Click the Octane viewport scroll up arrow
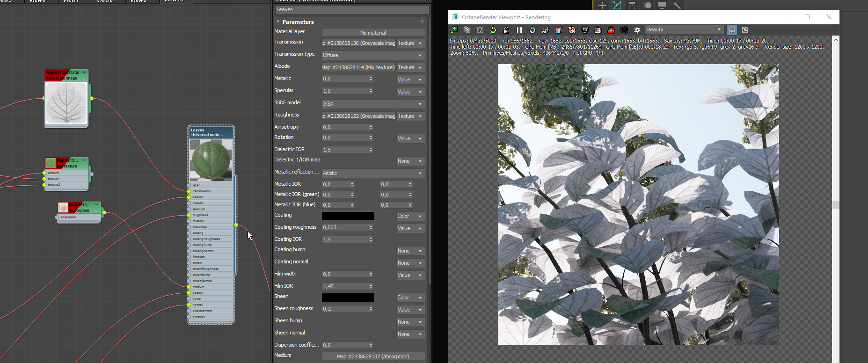This screenshot has width=868, height=363. [x=836, y=40]
